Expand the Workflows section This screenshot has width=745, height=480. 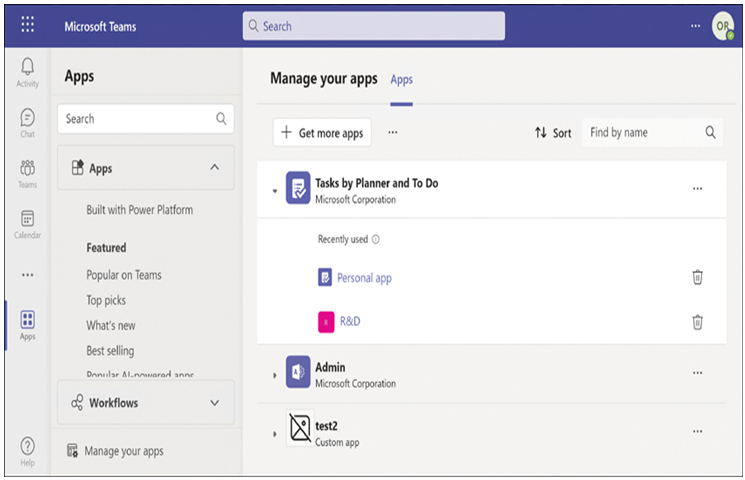click(x=146, y=403)
